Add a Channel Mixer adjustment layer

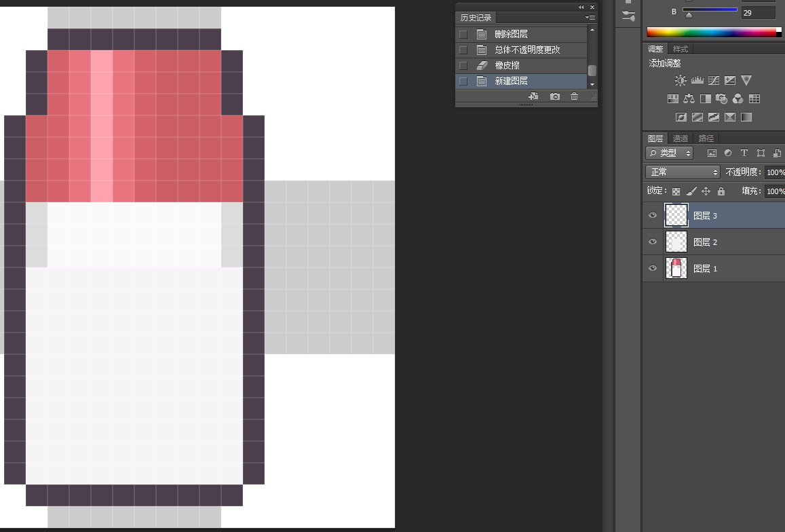[738, 98]
